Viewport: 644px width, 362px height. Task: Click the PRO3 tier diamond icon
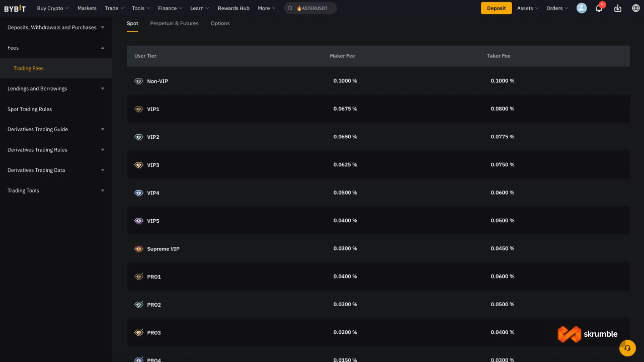coord(139,332)
